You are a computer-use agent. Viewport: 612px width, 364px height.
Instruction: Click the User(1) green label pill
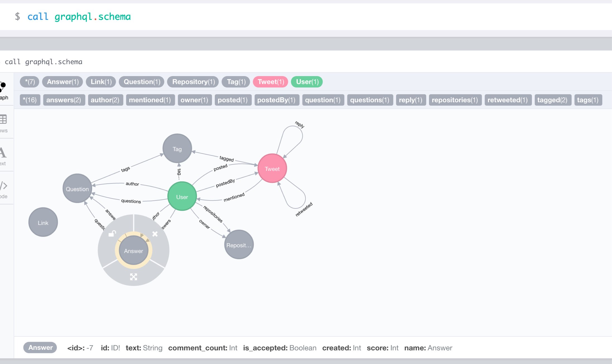pyautogui.click(x=307, y=82)
